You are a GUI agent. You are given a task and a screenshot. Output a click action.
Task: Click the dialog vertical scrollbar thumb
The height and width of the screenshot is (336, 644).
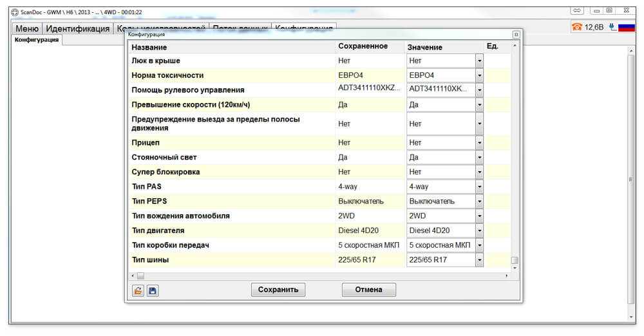[515, 260]
